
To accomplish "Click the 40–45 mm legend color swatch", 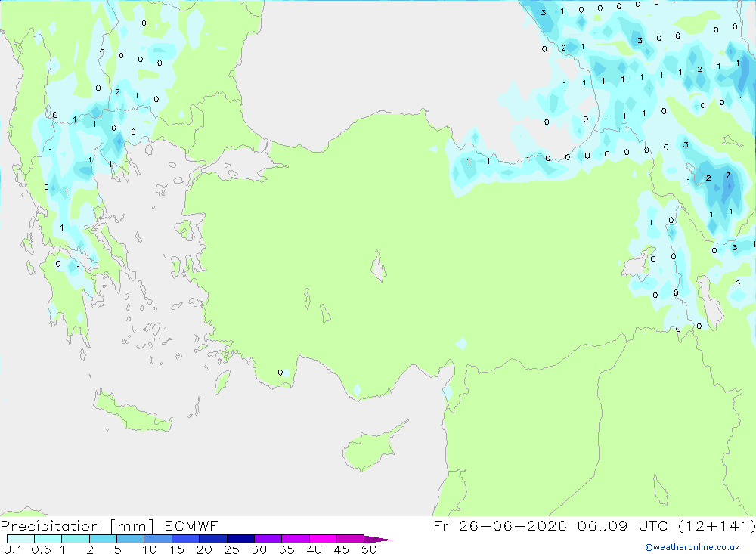I will point(323,539).
